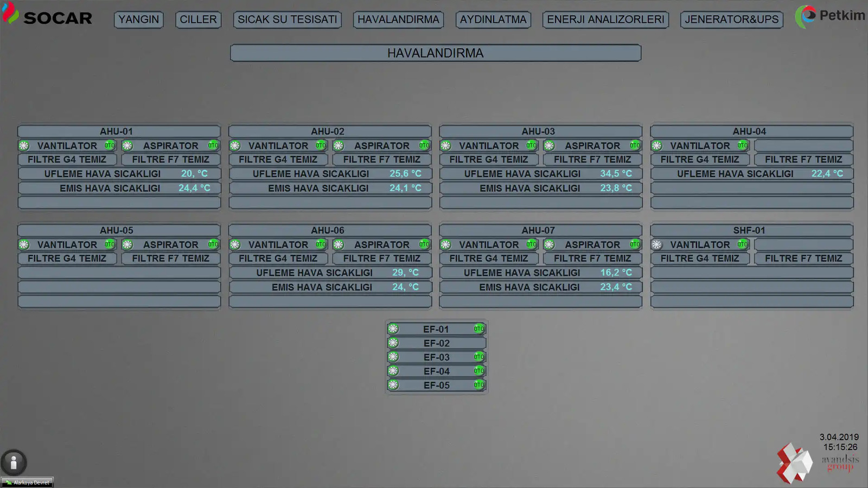
Task: Switch to ENERJI ANALIZORLERI page
Action: 605,20
